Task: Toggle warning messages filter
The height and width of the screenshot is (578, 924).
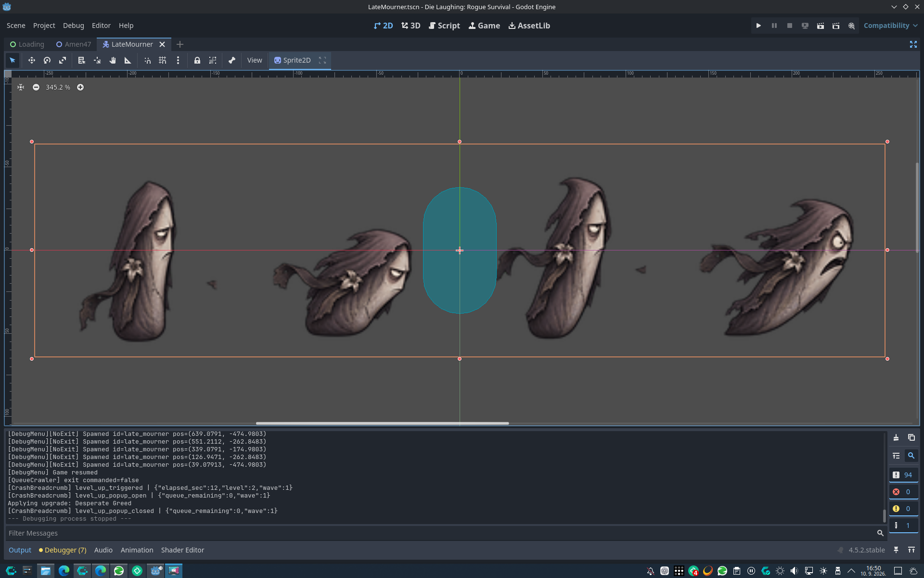Action: 903,509
